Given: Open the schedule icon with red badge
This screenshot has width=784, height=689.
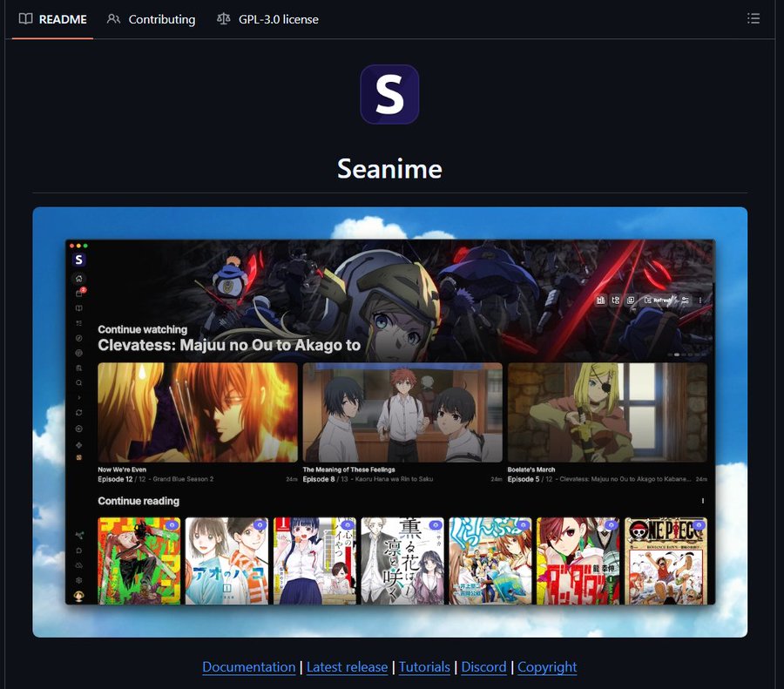Looking at the screenshot, I should pos(79,293).
